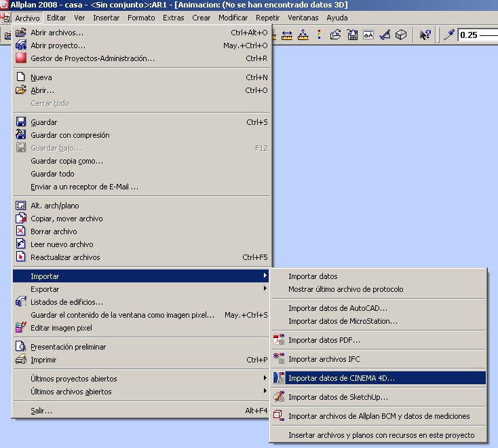
Task: Click the red Gestor de Proyectos-Administración icon
Action: pyautogui.click(x=20, y=58)
